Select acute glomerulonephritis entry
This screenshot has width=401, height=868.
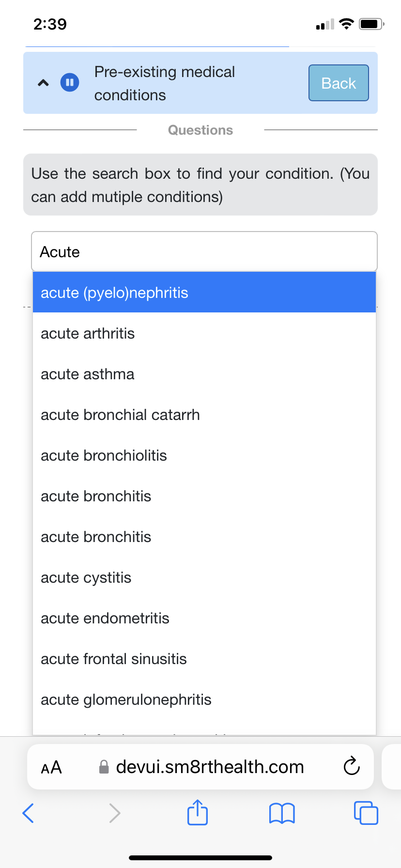(x=204, y=699)
